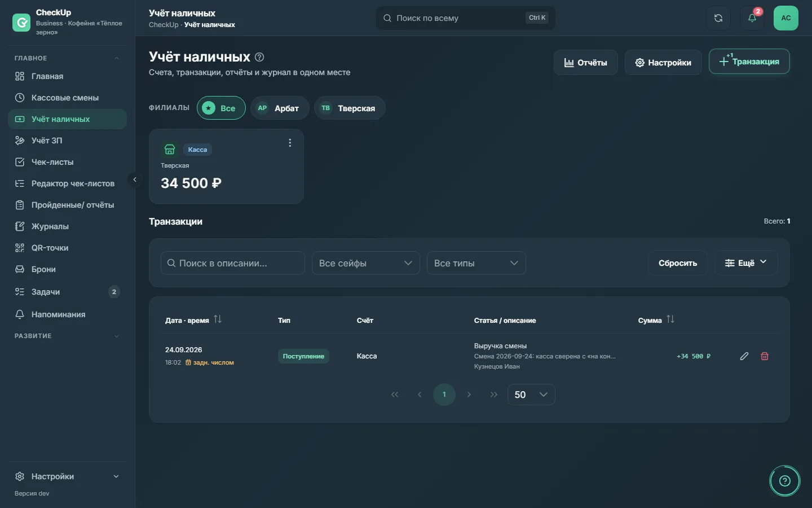Open notifications bell icon

(752, 18)
